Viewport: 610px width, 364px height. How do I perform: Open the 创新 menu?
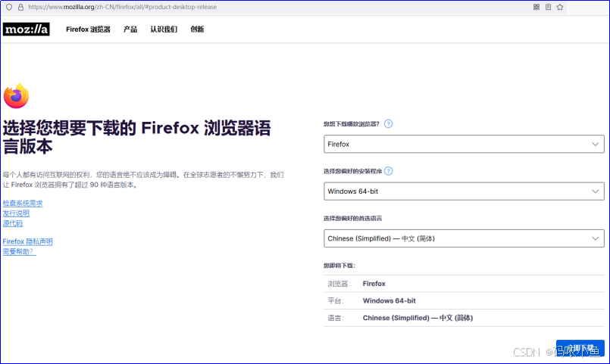click(x=197, y=30)
